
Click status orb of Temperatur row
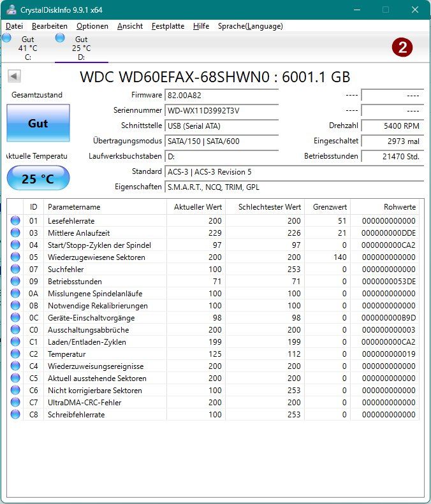click(15, 354)
